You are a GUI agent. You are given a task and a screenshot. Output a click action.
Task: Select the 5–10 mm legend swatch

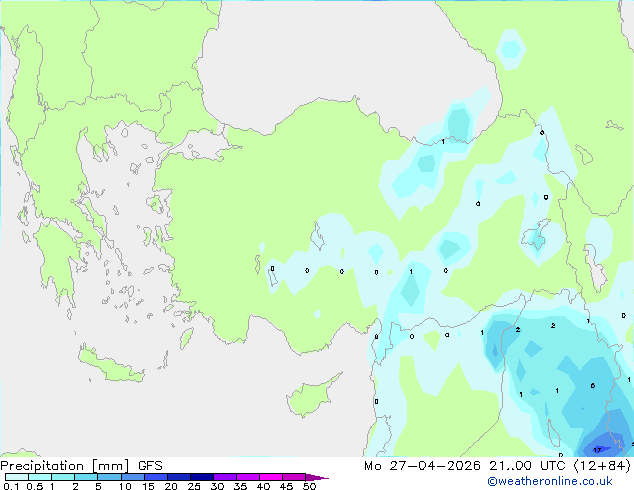109,477
